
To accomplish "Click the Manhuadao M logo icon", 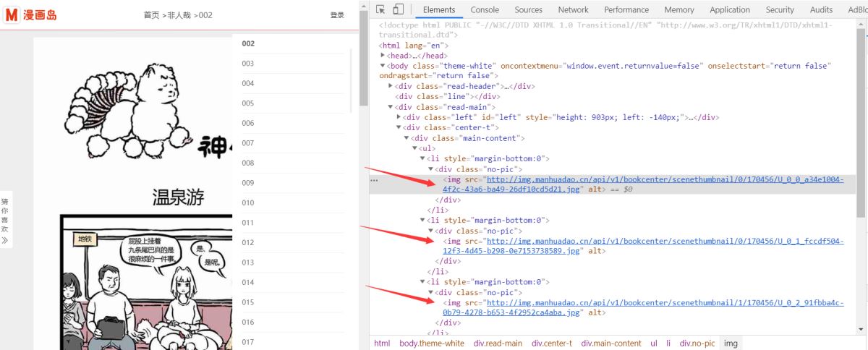I will [12, 14].
